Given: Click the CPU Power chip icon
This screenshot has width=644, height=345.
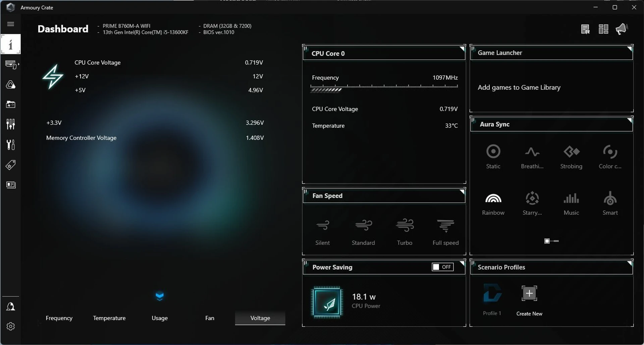Looking at the screenshot, I should 327,302.
